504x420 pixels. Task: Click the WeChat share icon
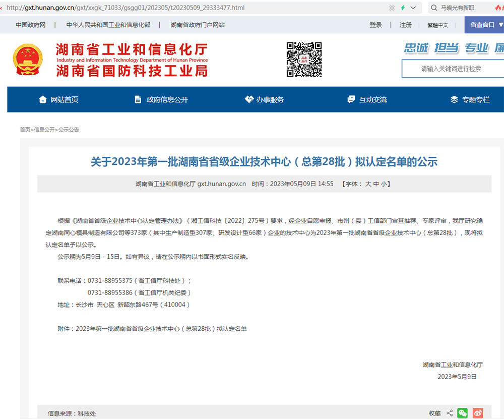tap(463, 413)
